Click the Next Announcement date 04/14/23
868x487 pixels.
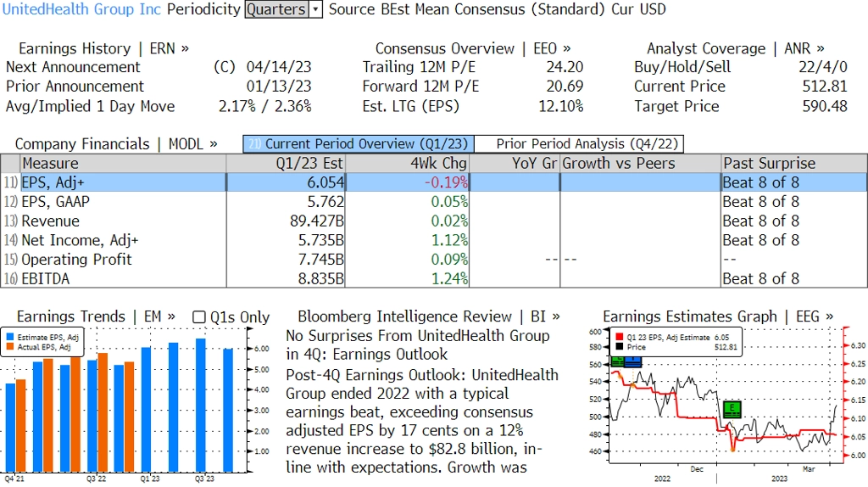tap(279, 67)
